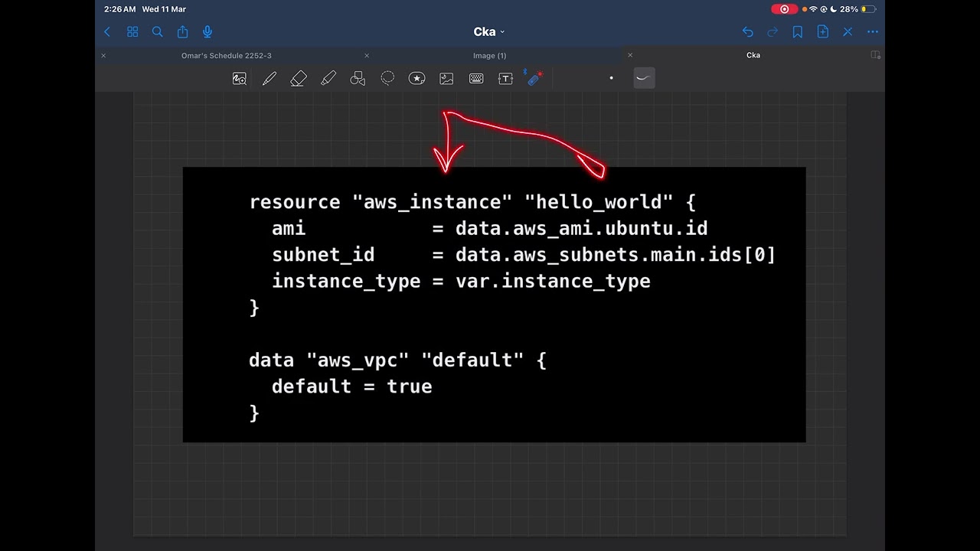This screenshot has height=551, width=980.
Task: Select the Laser pointer tool
Action: pos(534,77)
